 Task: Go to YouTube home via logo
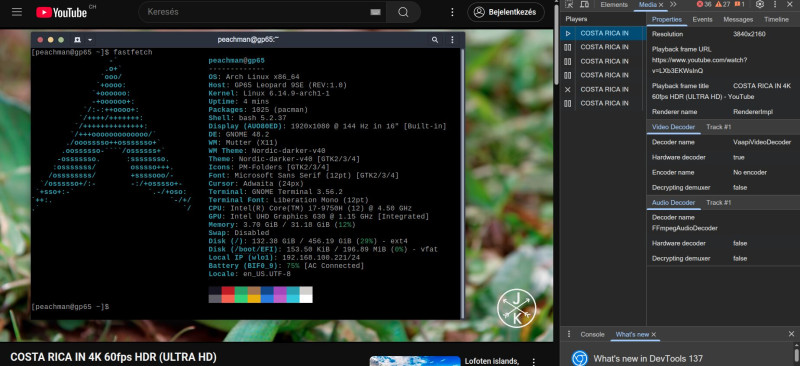point(62,12)
